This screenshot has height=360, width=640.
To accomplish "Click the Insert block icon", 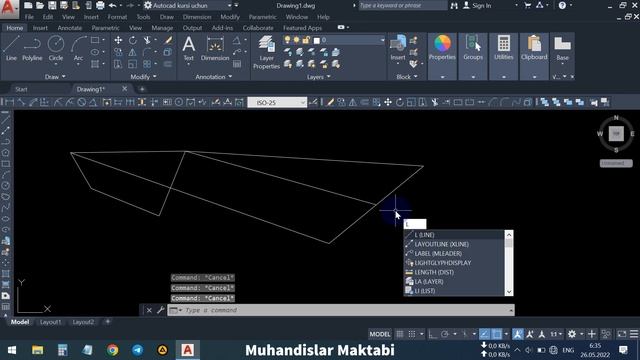I will tap(398, 48).
